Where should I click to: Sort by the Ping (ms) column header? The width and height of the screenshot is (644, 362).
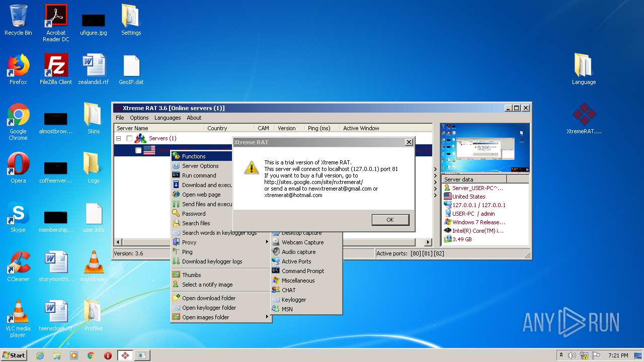click(323, 128)
